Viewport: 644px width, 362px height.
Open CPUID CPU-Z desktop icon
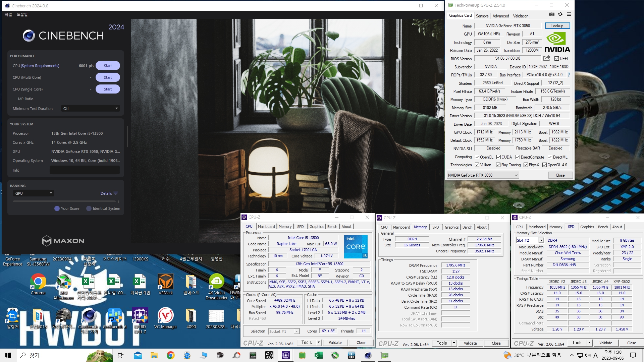[140, 320]
